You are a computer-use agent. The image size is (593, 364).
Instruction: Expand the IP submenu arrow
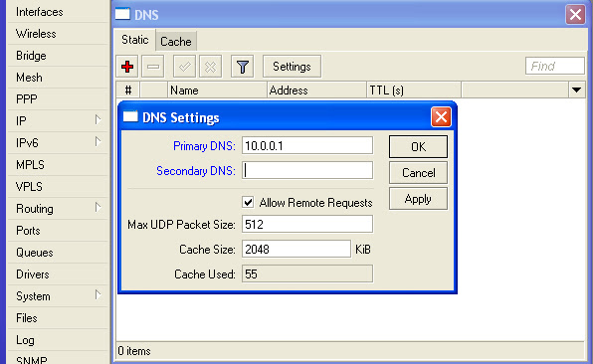click(98, 119)
